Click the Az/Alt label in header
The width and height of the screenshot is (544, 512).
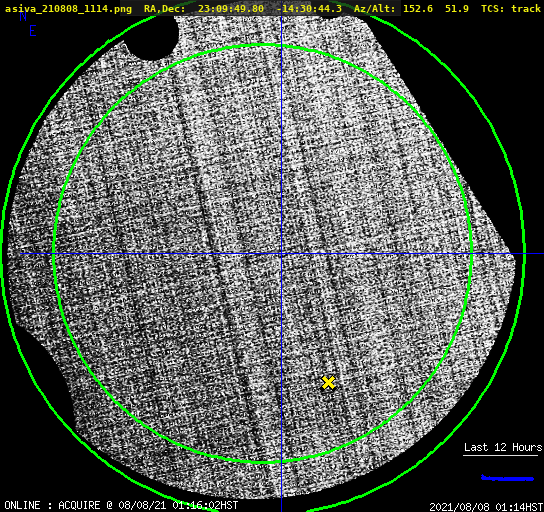tap(374, 8)
